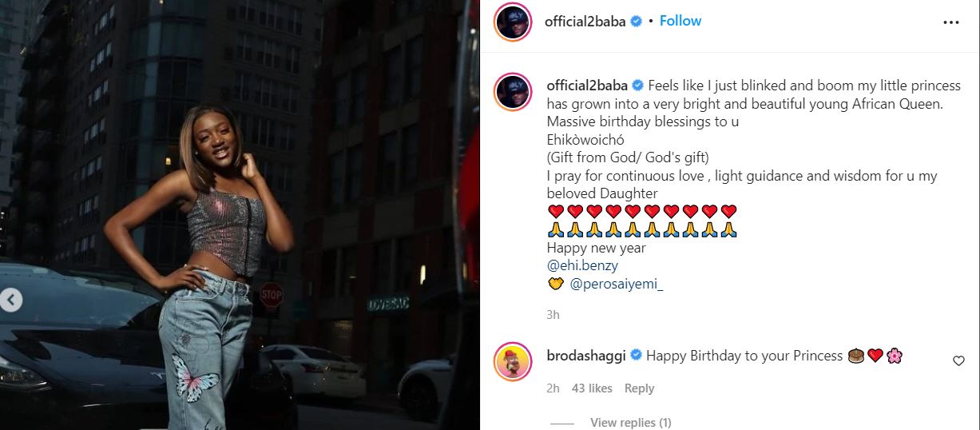Follow official2baba

[x=680, y=21]
